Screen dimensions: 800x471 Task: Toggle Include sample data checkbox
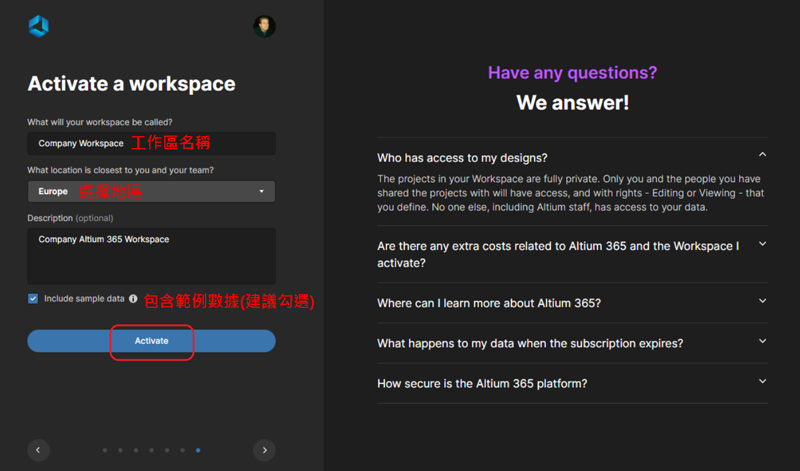click(33, 298)
